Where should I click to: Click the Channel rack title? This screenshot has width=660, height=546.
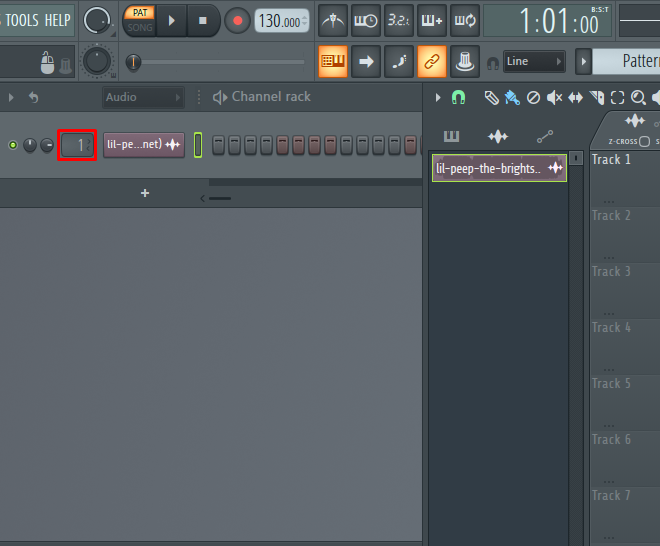[x=271, y=96]
